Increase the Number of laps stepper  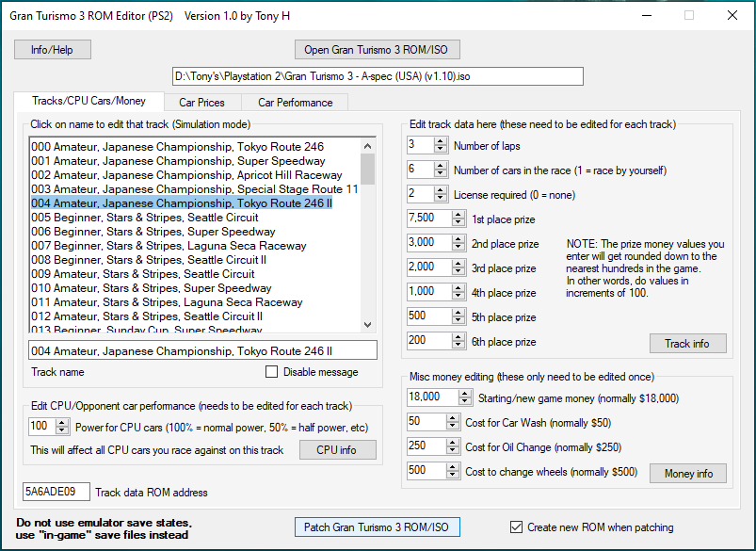pos(441,141)
